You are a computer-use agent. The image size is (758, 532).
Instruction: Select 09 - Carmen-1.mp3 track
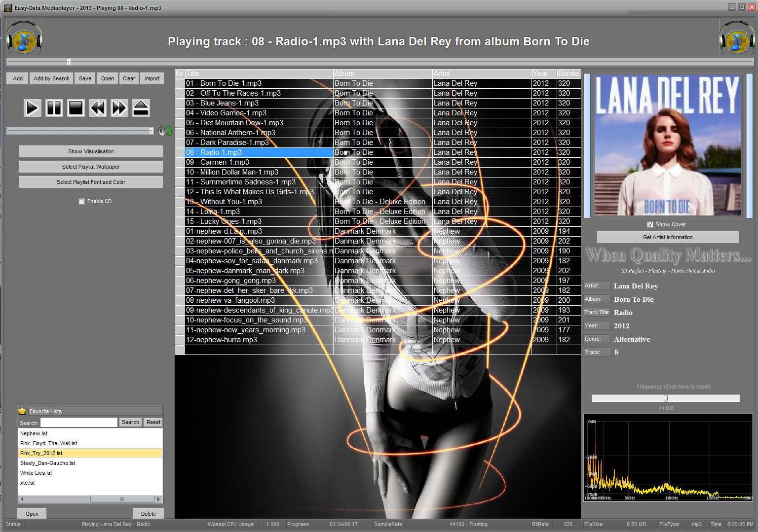click(259, 162)
